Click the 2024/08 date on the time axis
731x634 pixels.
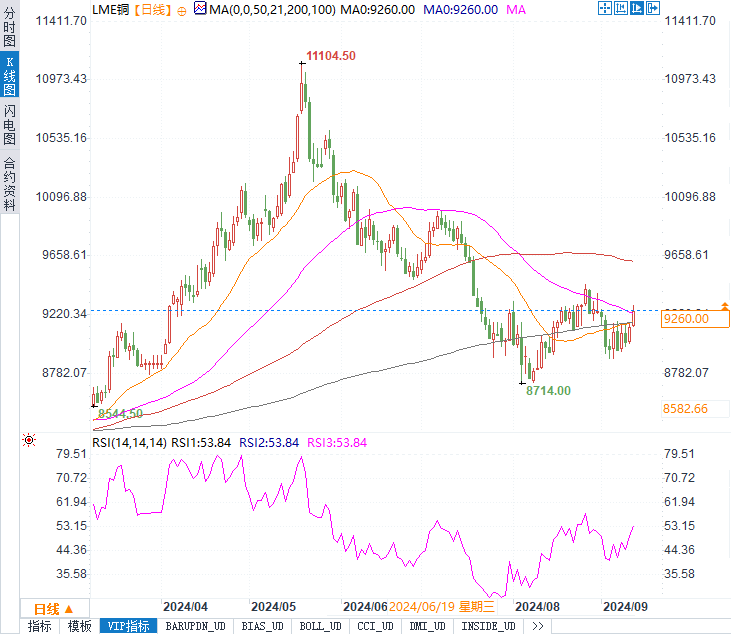[537, 606]
